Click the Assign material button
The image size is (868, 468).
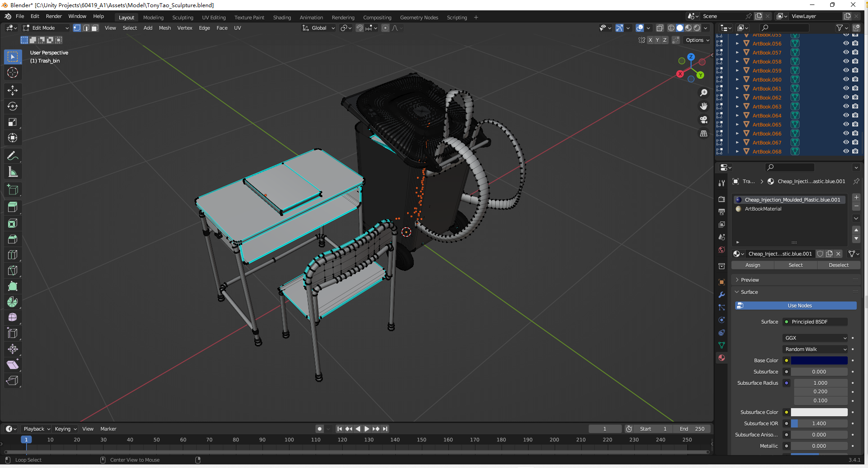point(752,265)
